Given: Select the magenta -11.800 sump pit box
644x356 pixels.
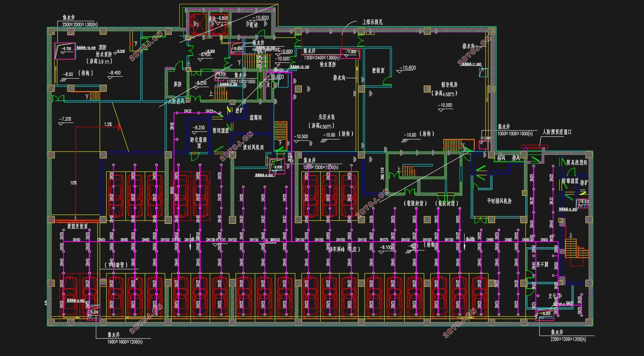Looking at the screenshot, I should click(350, 53).
